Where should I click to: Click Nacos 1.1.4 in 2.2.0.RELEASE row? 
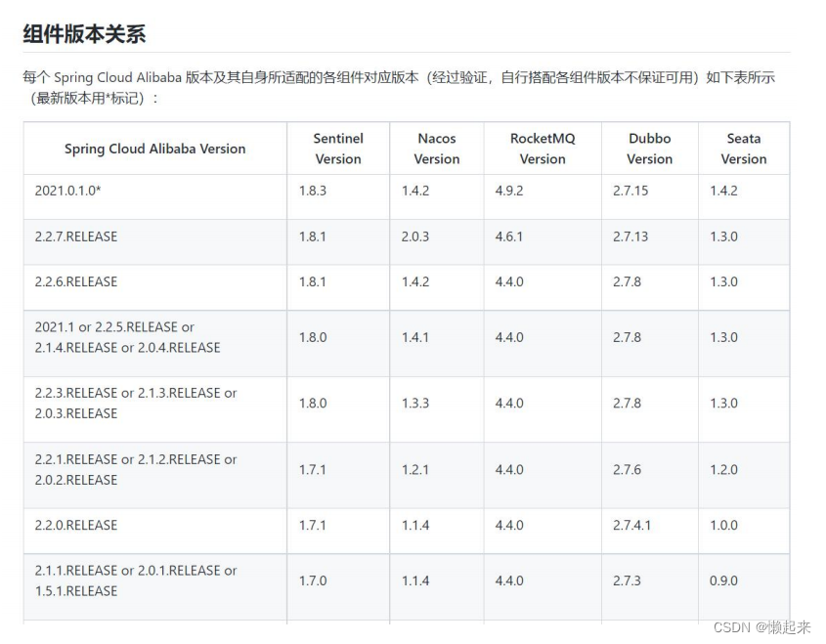(415, 525)
